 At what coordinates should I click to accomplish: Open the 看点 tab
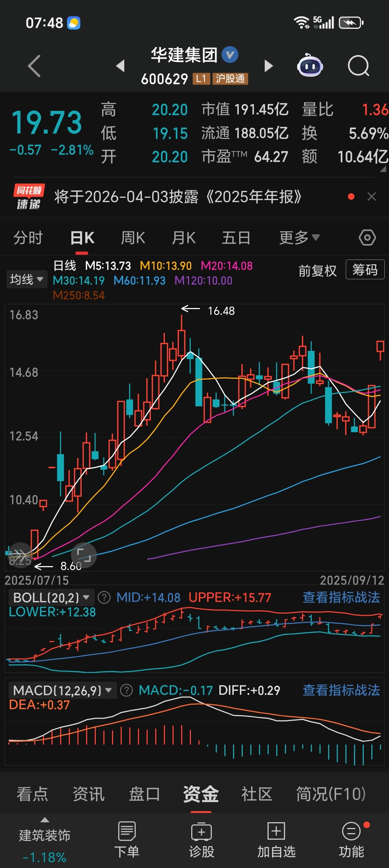[x=32, y=794]
